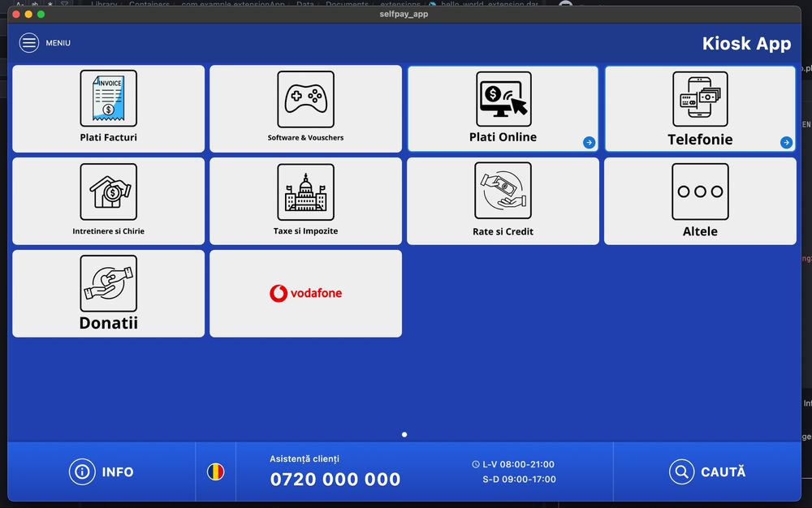
Task: Click the blue arrow on Plati Online
Action: pyautogui.click(x=589, y=142)
